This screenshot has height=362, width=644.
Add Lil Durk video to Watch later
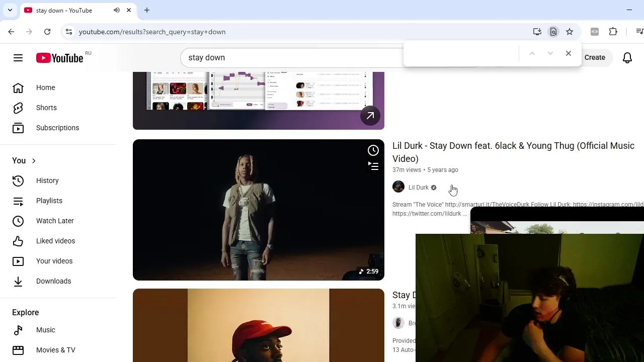coord(373,150)
